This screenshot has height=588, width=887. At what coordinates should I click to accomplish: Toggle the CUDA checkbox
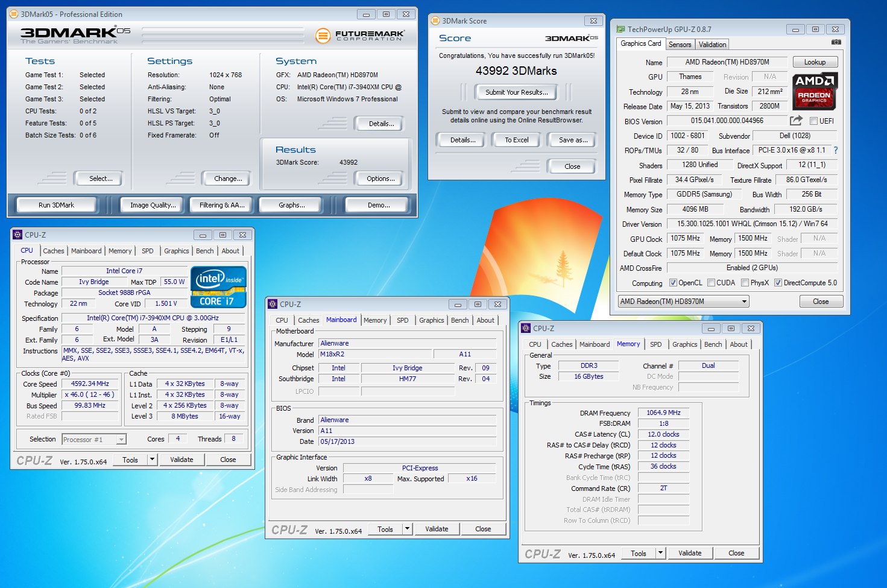pyautogui.click(x=711, y=282)
